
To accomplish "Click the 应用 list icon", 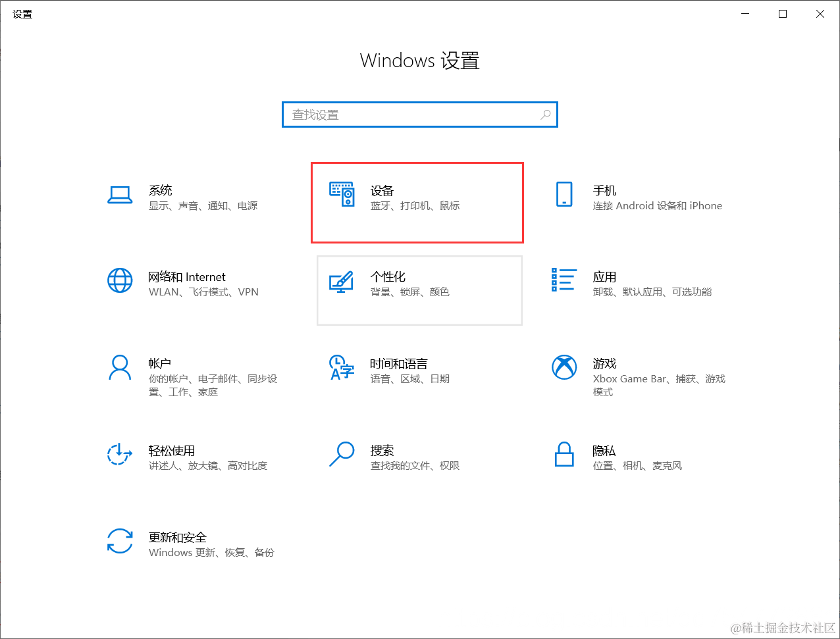I will point(564,280).
